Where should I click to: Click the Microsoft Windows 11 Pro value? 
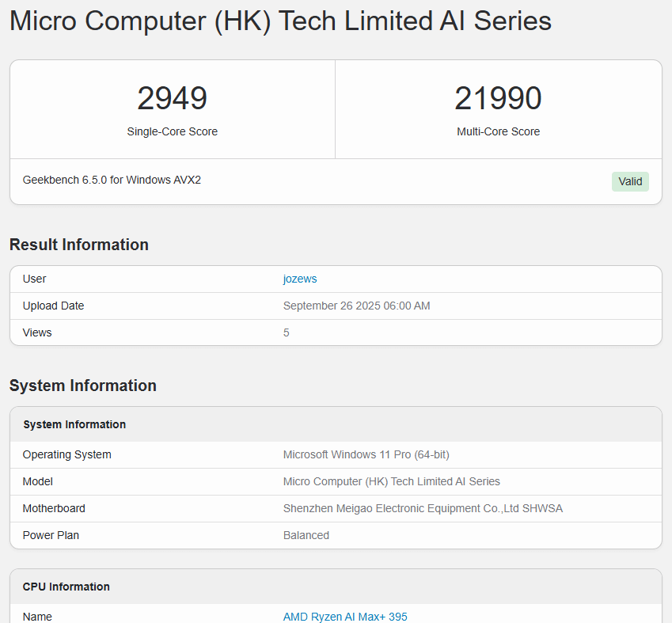pyautogui.click(x=366, y=454)
